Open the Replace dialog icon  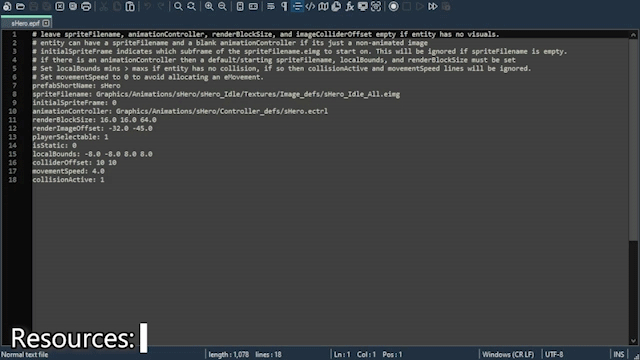pyautogui.click(x=191, y=6)
